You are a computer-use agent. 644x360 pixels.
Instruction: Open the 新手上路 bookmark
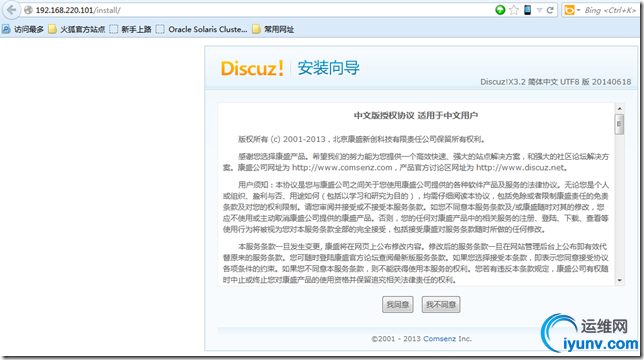[x=131, y=29]
